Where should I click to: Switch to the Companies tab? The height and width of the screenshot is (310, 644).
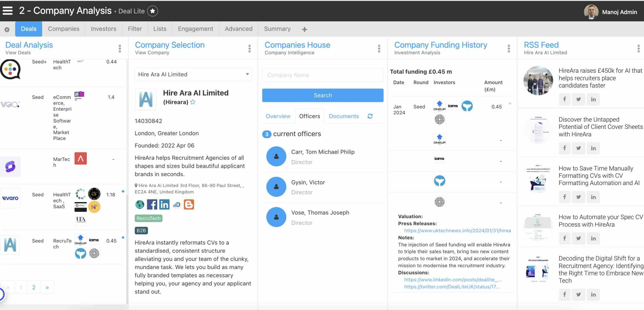tap(64, 29)
